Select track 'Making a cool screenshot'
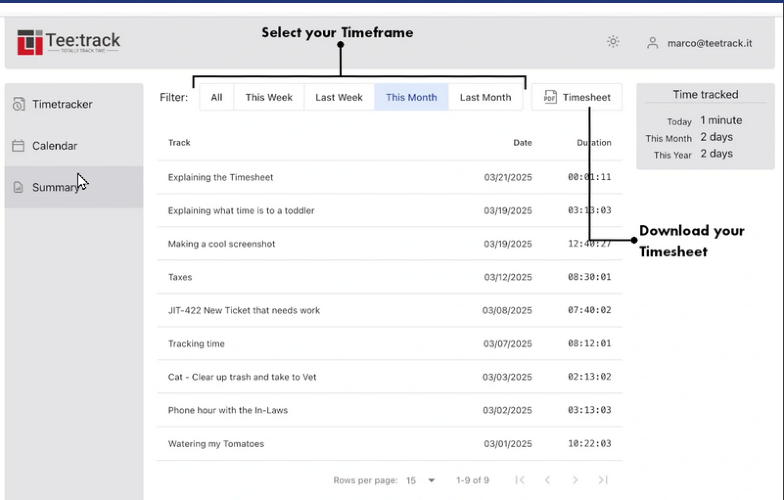 click(222, 244)
